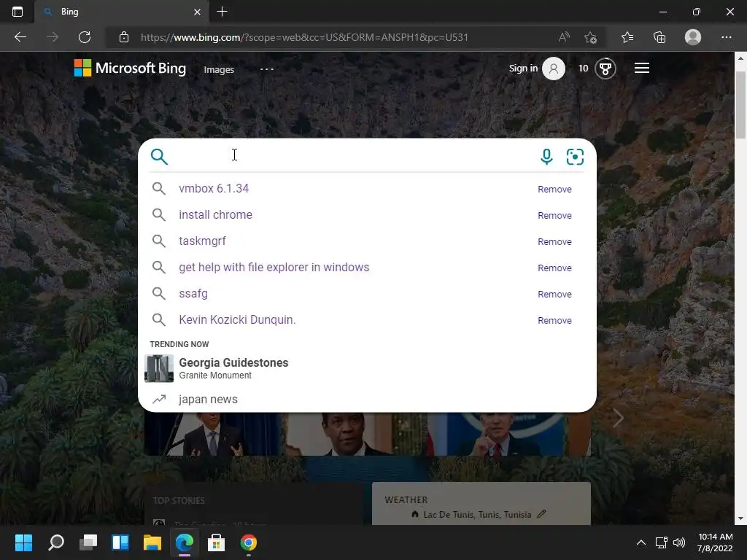Click the browser address bar URL
Image resolution: width=747 pixels, height=560 pixels.
tap(304, 37)
